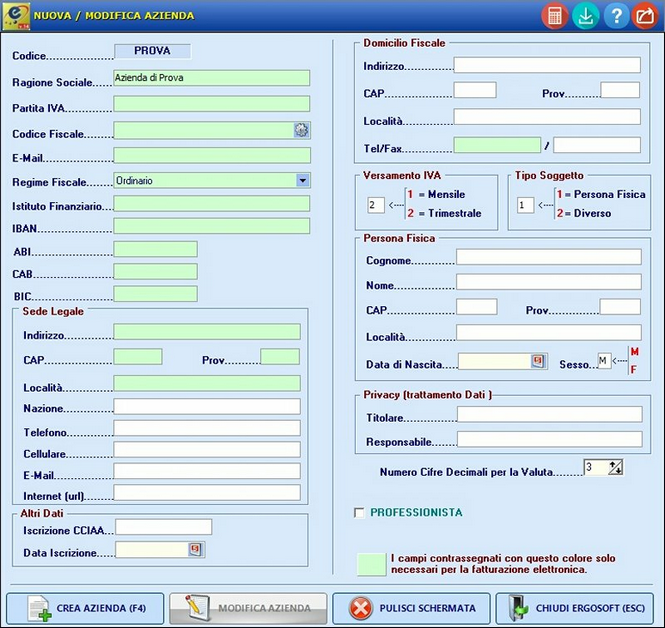665x628 pixels.
Task: Click the Internet (url) field
Action: [x=207, y=492]
